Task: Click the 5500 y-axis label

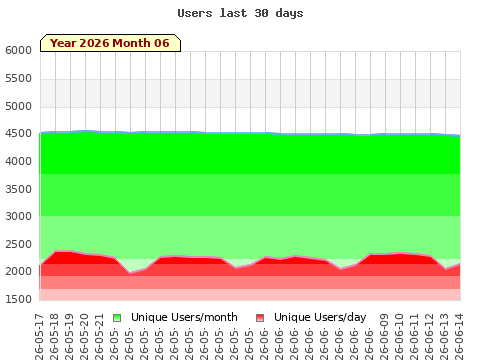Action: pos(18,79)
